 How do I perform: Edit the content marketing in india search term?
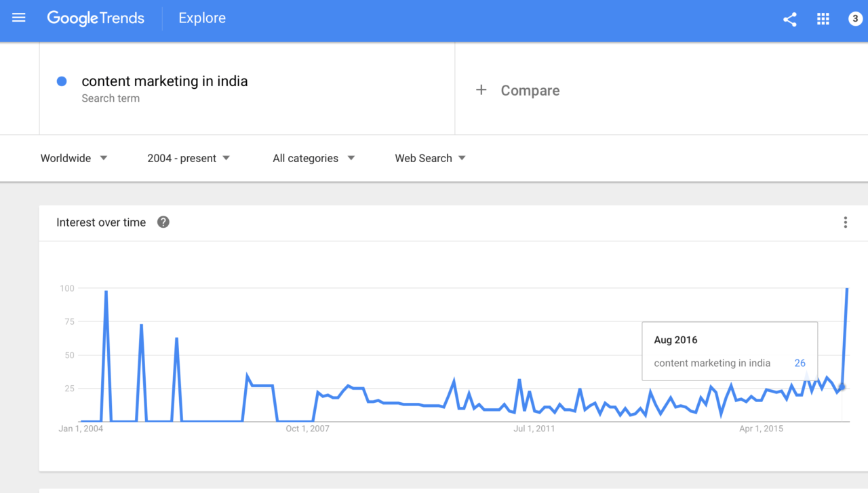point(165,81)
